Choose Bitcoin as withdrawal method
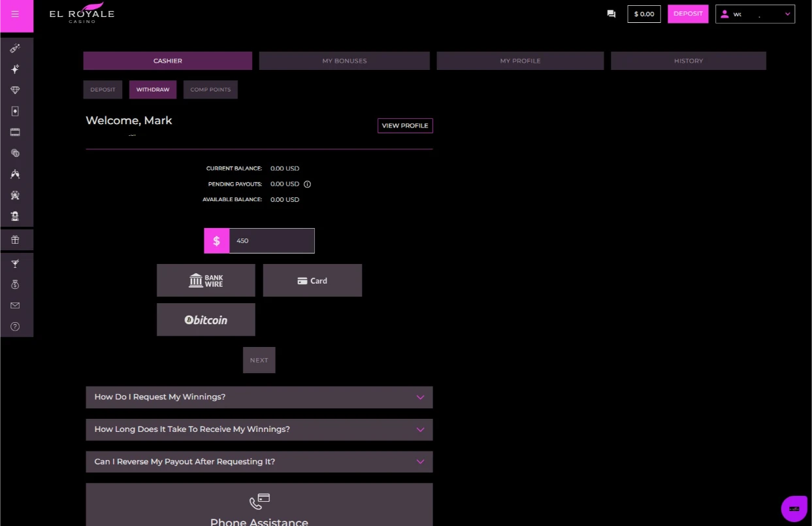Viewport: 812px width, 526px height. point(206,320)
